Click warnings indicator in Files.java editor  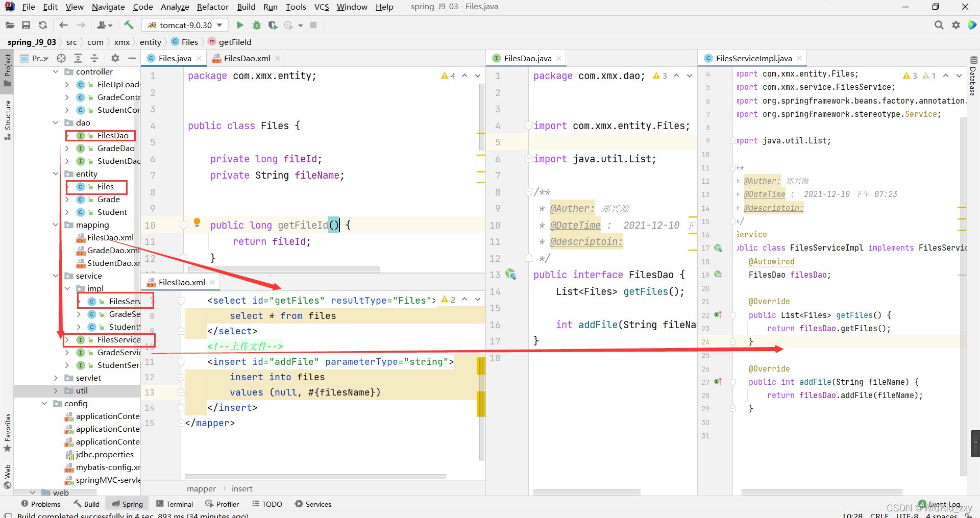point(448,76)
